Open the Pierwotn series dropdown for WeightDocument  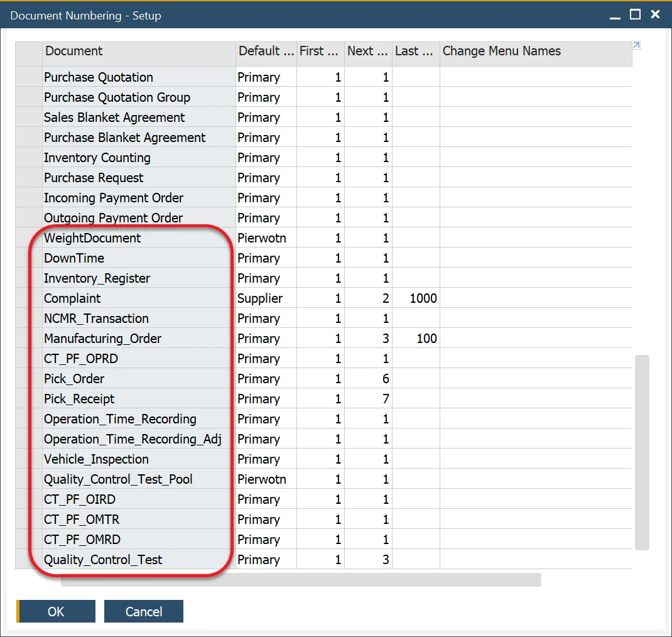264,237
